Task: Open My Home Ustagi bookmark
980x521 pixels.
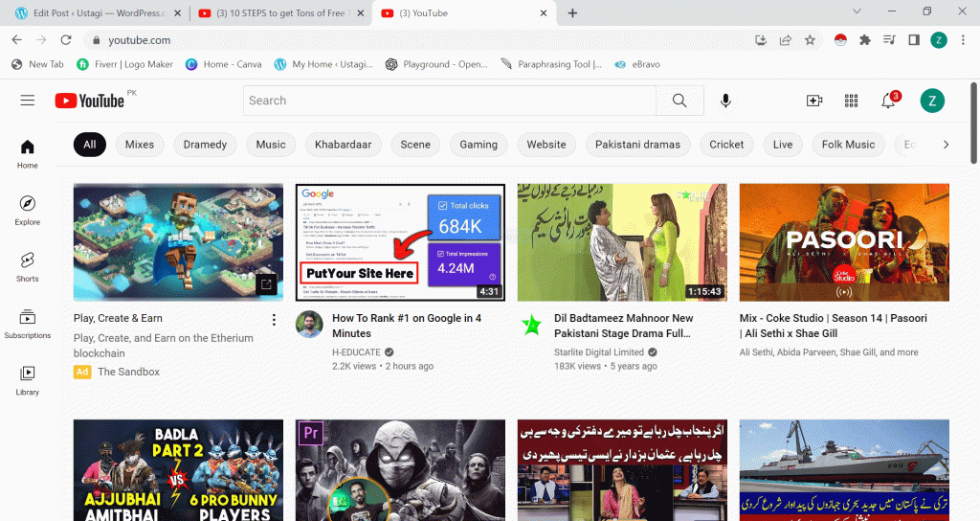Action: pos(323,64)
